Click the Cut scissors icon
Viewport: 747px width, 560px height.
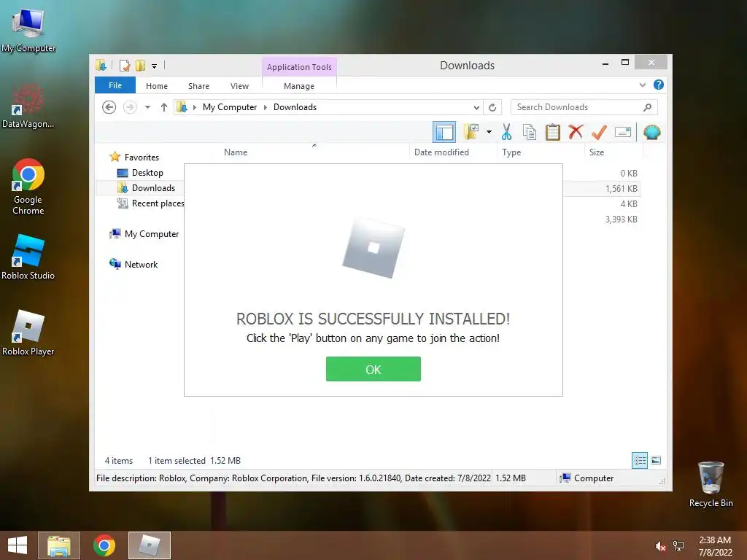click(x=506, y=132)
